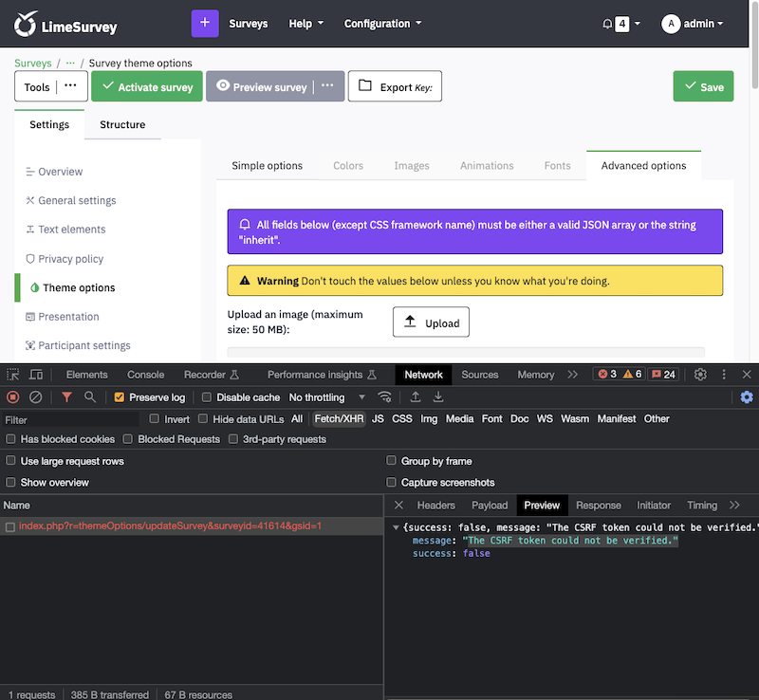
Task: Click the inspect element picker icon
Action: (x=13, y=375)
